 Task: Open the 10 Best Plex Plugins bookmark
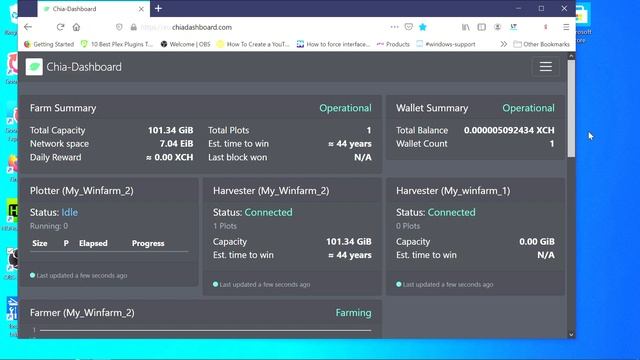click(x=117, y=44)
